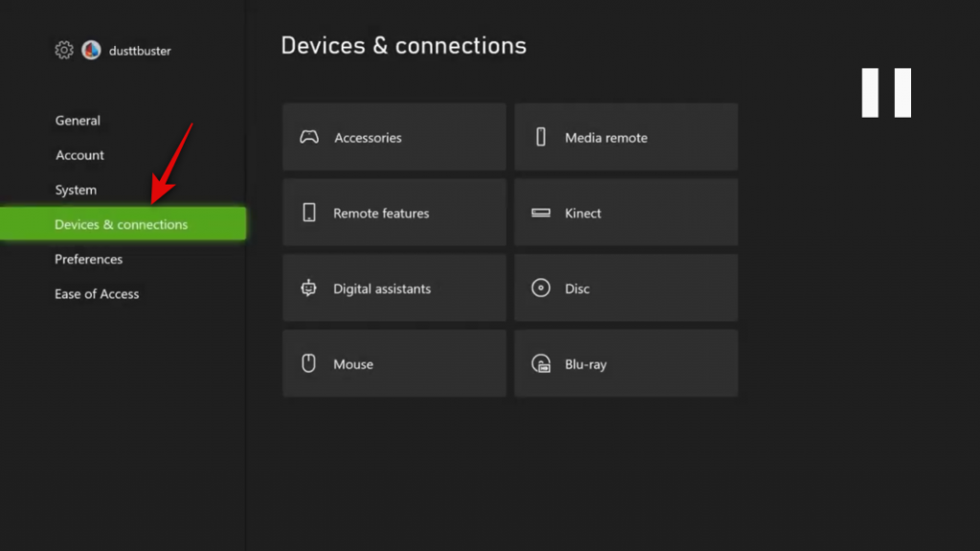Open Preferences from the sidebar
This screenshot has width=980, height=551.
point(88,258)
